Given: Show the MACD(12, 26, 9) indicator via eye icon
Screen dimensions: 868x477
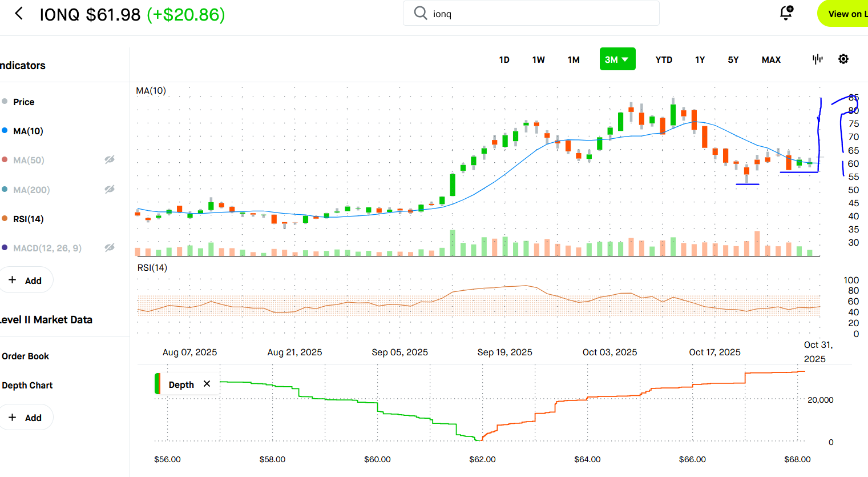Looking at the screenshot, I should tap(110, 247).
